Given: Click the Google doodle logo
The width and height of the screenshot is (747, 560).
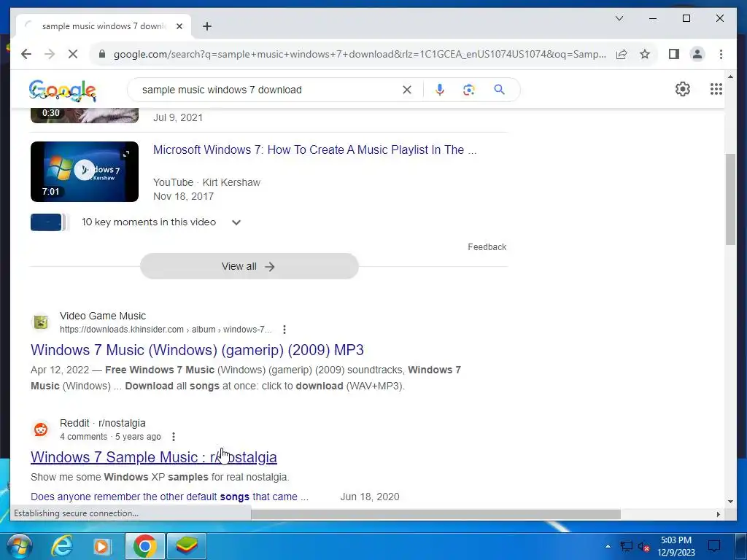Looking at the screenshot, I should (x=63, y=90).
